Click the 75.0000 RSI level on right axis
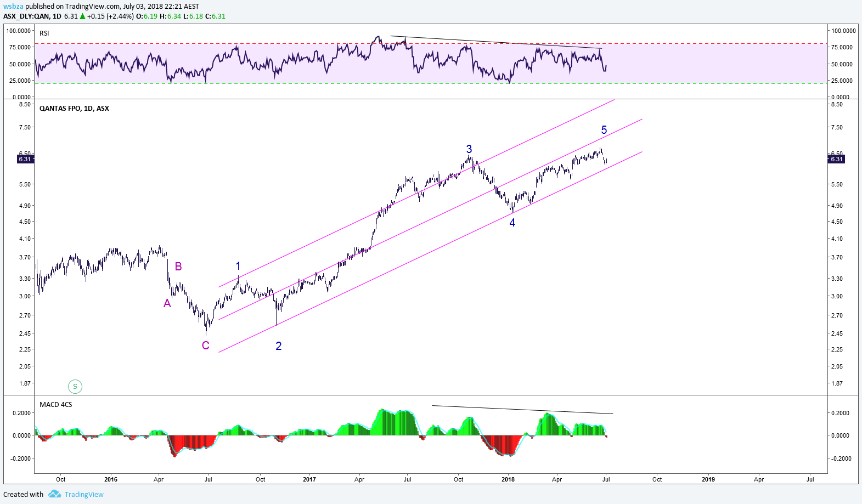The width and height of the screenshot is (862, 504). pos(842,48)
